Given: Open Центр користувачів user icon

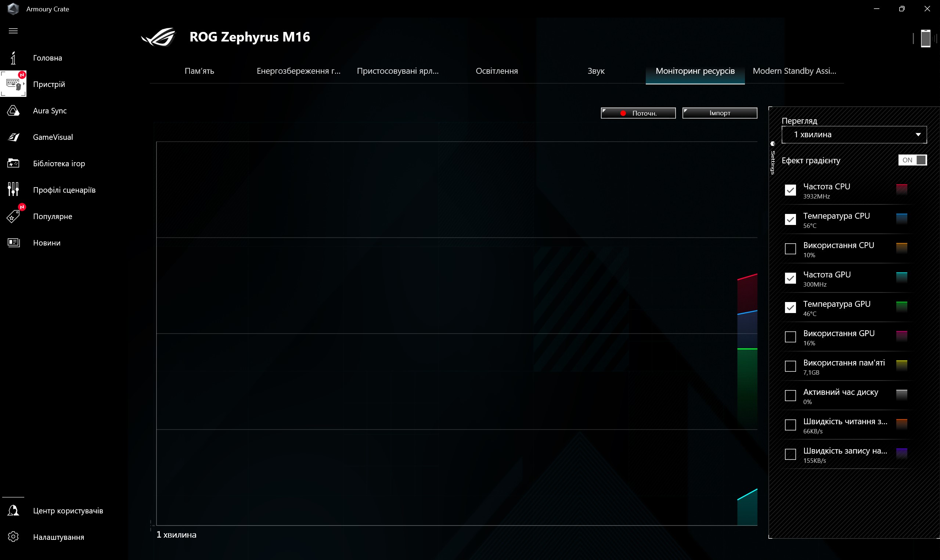Looking at the screenshot, I should tap(13, 510).
